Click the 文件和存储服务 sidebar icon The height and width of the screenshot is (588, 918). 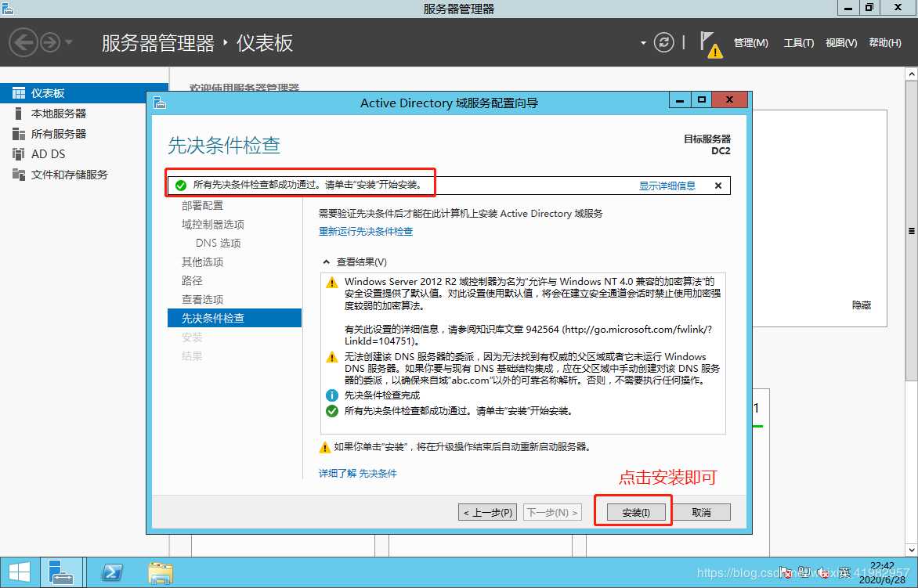click(19, 175)
